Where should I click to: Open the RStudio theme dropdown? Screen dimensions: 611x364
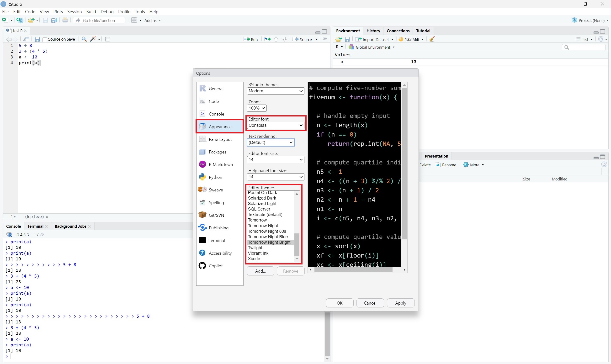pos(276,91)
